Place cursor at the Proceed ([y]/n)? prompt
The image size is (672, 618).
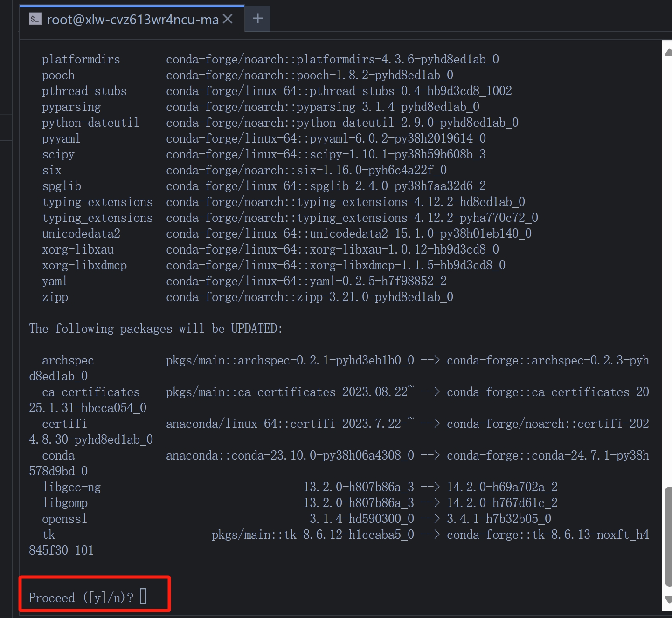tap(143, 596)
